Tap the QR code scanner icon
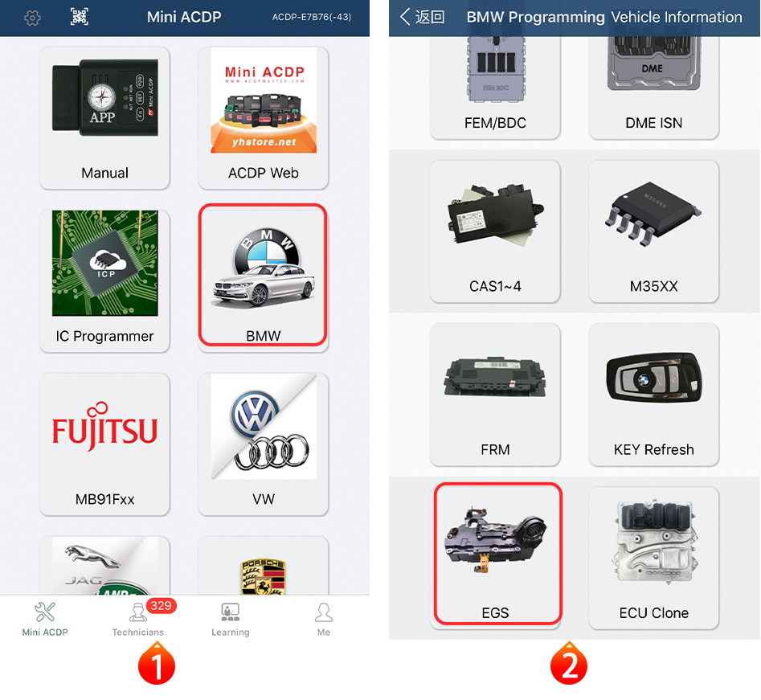This screenshot has width=761, height=700. 80,17
